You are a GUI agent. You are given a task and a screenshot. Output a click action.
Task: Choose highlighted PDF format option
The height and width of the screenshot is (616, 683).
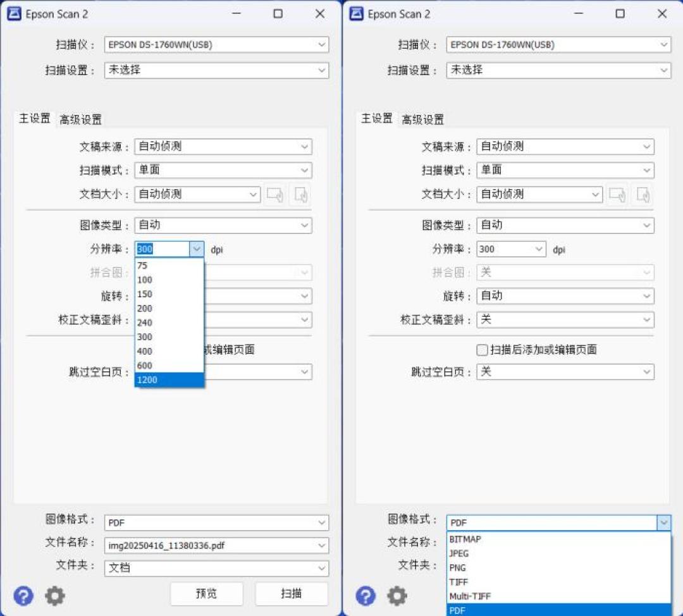coord(559,610)
